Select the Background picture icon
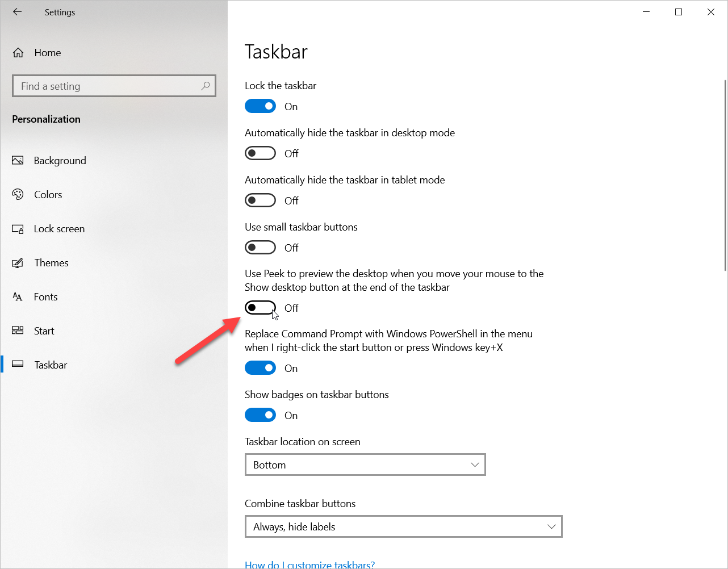This screenshot has height=569, width=728. click(18, 161)
